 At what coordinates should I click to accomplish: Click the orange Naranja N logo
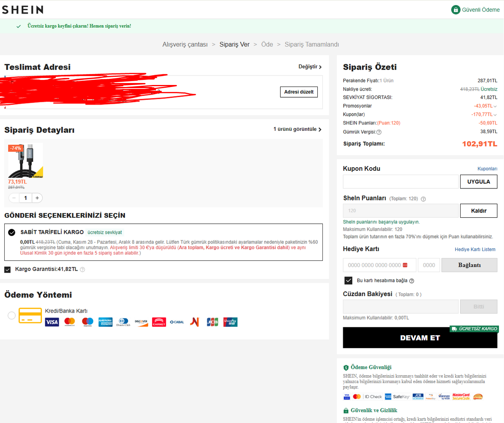[x=194, y=322]
